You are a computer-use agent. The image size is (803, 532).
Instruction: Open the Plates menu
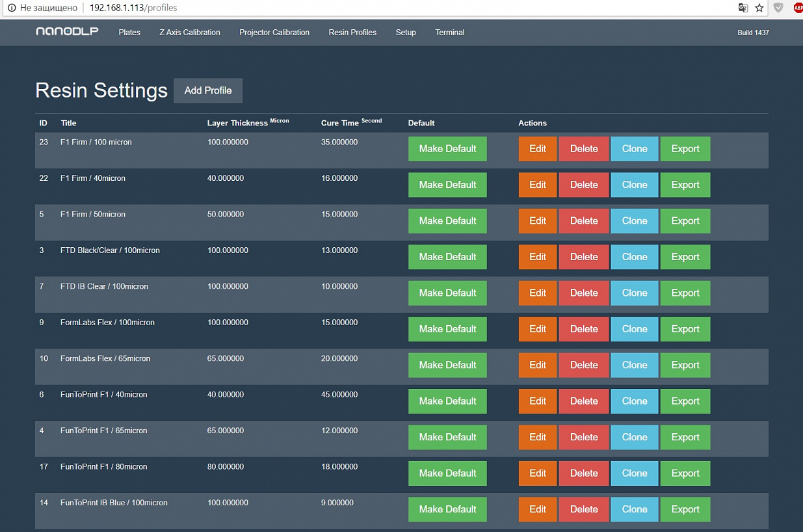point(129,33)
